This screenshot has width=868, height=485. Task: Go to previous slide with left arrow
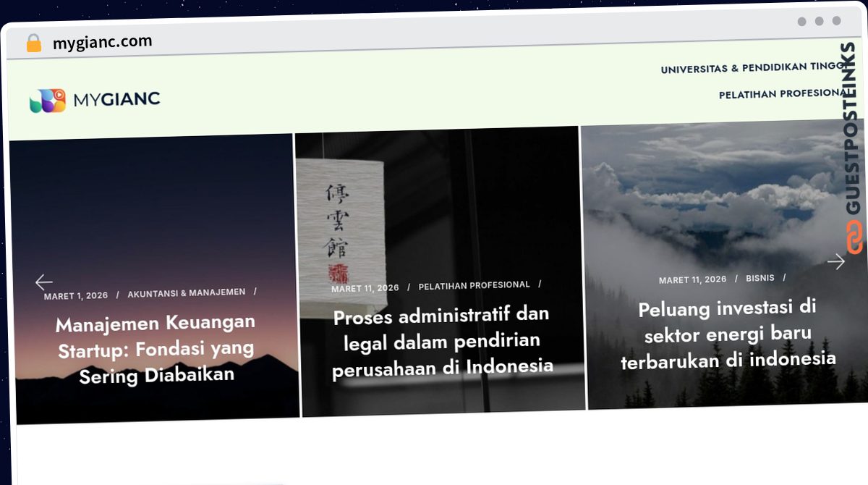coord(44,282)
